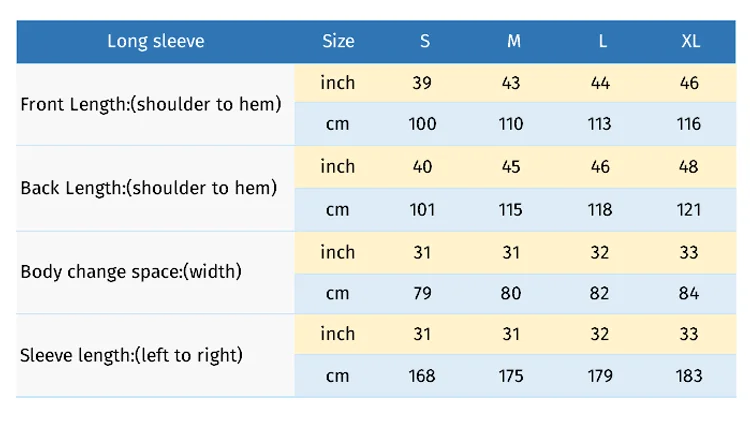The height and width of the screenshot is (423, 750).
Task: Select the L size column header
Action: (x=602, y=41)
